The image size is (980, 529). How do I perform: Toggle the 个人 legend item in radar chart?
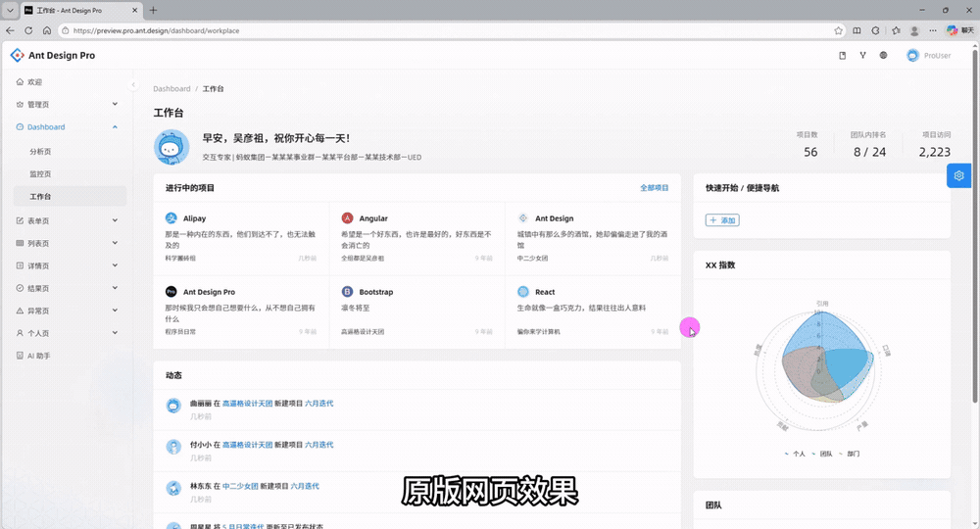click(795, 454)
